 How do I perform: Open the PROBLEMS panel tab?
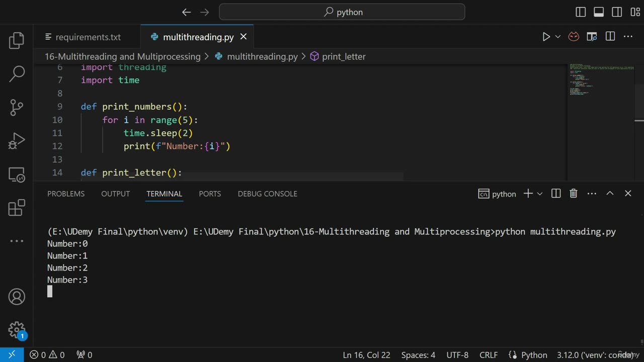[x=66, y=194]
